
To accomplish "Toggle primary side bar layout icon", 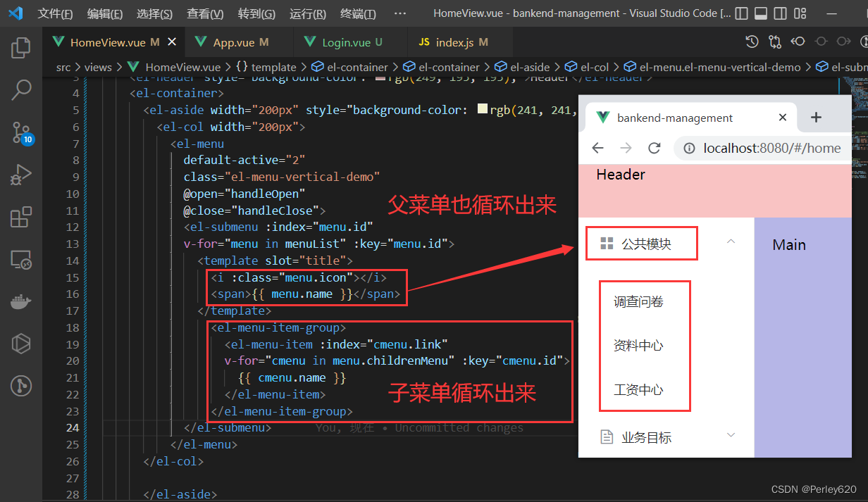I will [x=741, y=13].
